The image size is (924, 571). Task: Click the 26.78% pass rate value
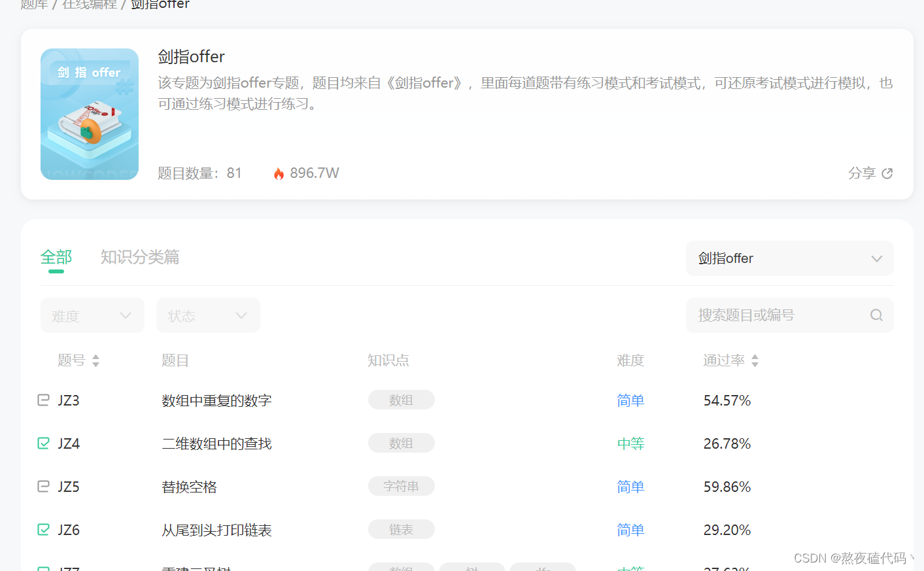(x=727, y=443)
